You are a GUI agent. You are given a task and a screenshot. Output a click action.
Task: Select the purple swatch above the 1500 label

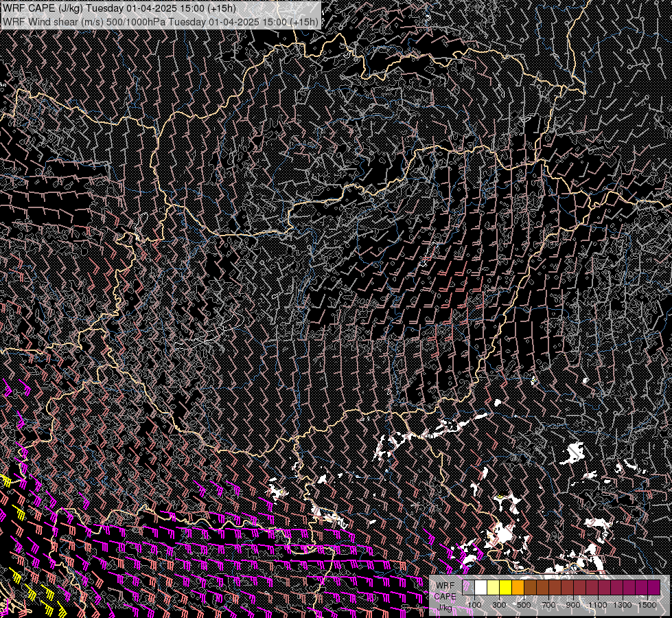point(654,587)
